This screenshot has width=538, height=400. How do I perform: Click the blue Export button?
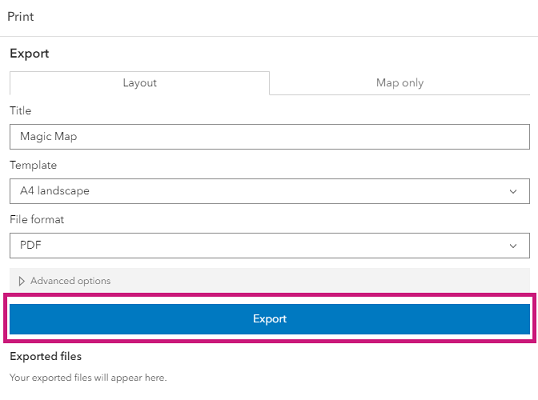point(270,319)
